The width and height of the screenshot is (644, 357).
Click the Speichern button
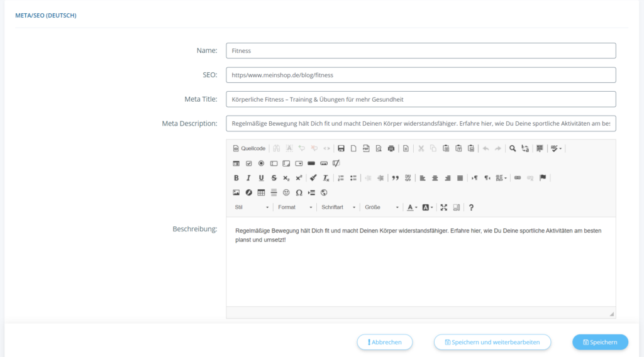click(600, 342)
